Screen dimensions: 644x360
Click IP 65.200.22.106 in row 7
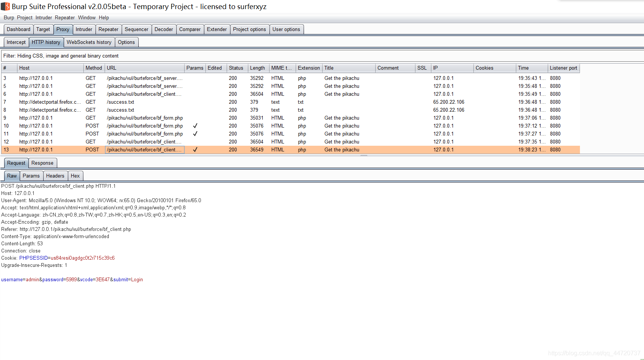coord(449,102)
